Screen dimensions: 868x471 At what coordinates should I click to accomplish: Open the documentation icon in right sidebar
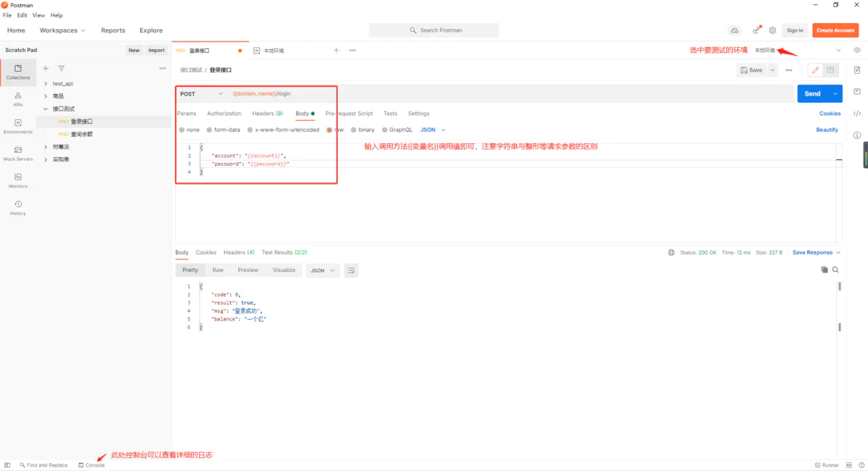click(857, 70)
